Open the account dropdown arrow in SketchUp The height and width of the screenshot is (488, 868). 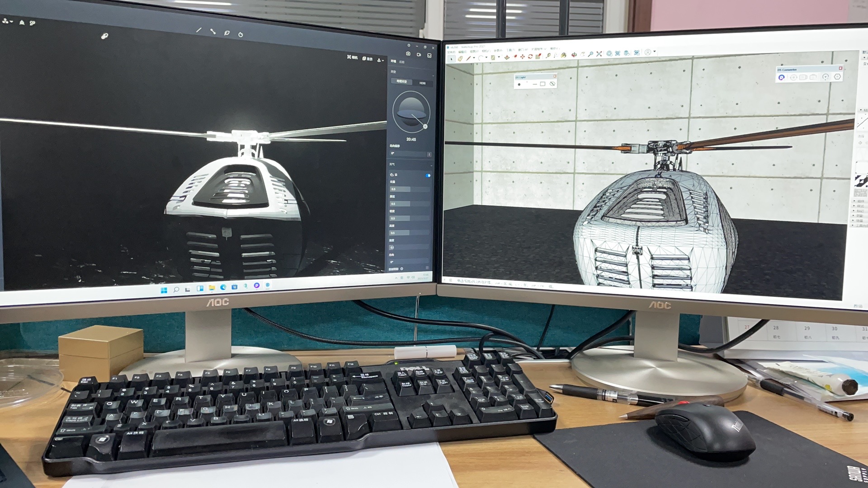[655, 51]
